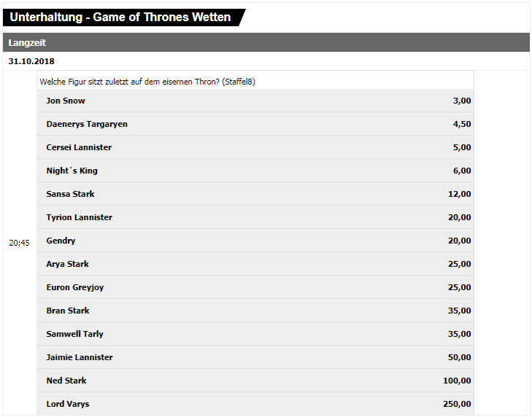The image size is (532, 417).
Task: Choose the Cersei Lannister betting row
Action: tap(255, 147)
